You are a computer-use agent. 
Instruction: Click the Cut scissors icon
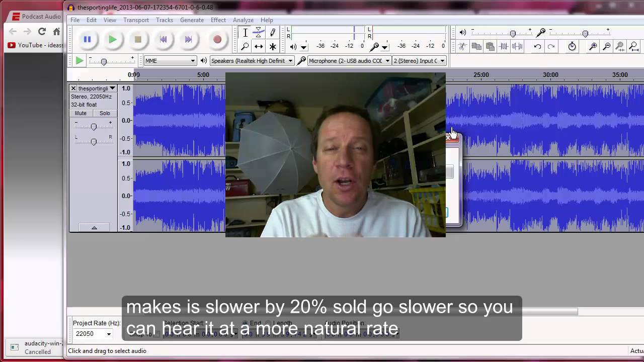click(x=463, y=46)
